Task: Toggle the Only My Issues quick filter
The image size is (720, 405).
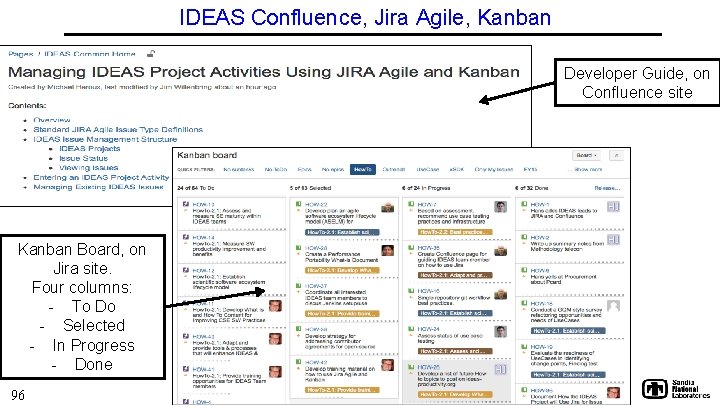Action: coord(494,169)
